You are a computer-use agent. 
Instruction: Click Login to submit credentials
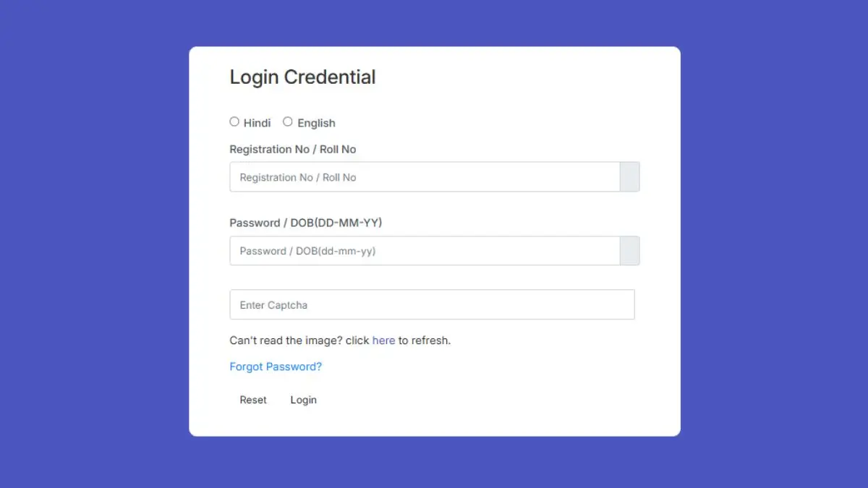point(303,399)
